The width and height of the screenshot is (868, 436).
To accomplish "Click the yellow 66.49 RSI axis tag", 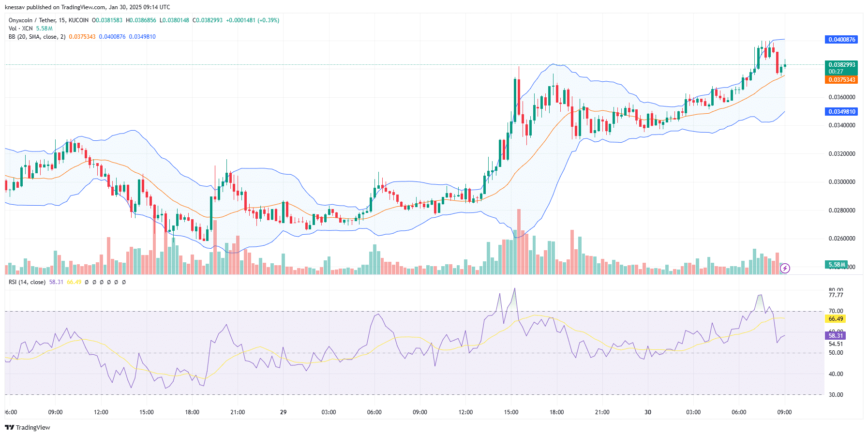I will (x=836, y=319).
